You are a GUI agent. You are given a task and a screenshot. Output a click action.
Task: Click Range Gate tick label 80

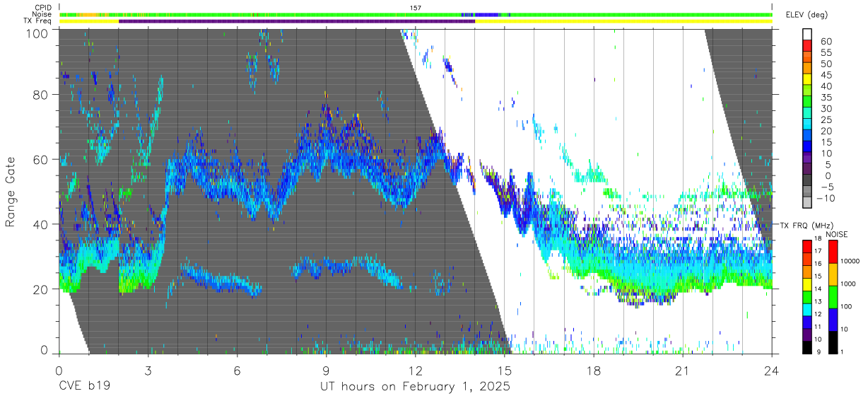(x=42, y=95)
